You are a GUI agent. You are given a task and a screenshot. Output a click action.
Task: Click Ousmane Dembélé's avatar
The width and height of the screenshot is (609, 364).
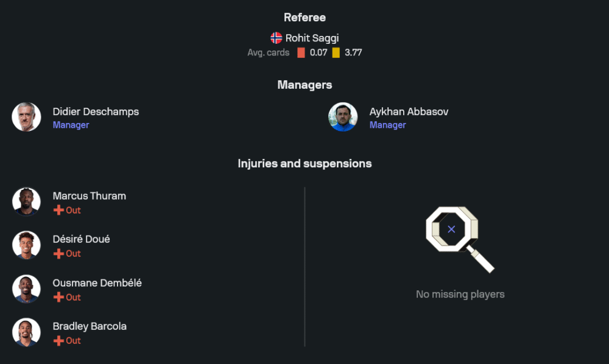(26, 289)
